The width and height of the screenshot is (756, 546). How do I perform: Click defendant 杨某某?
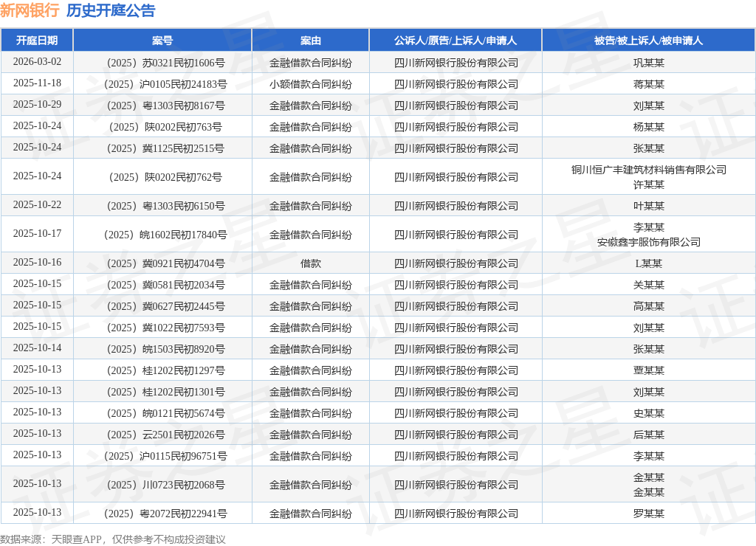pyautogui.click(x=648, y=127)
